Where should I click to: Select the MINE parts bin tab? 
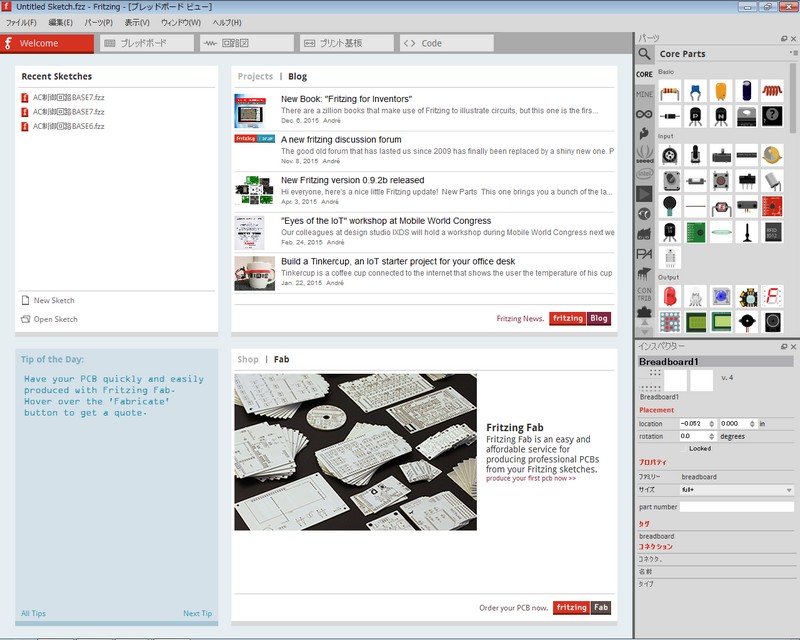point(644,94)
